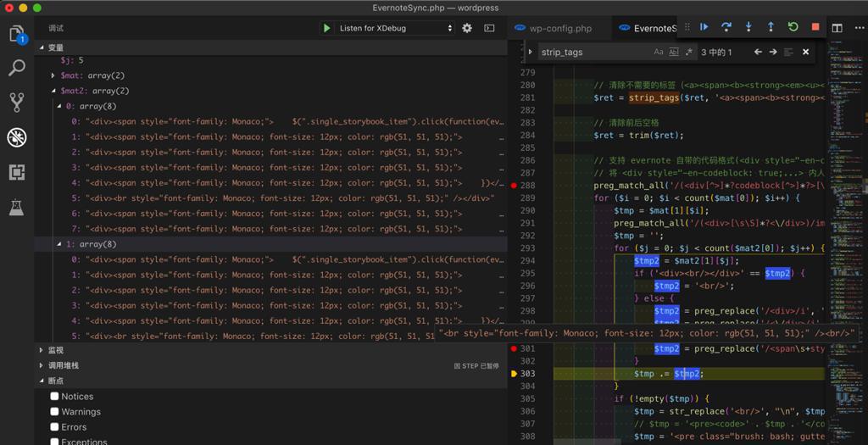This screenshot has height=445, width=868.
Task: Stop debugging with the red square
Action: click(x=815, y=27)
